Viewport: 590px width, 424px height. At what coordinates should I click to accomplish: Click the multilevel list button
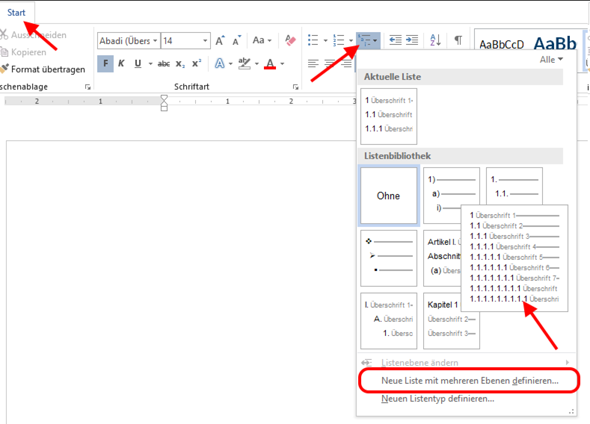click(368, 40)
